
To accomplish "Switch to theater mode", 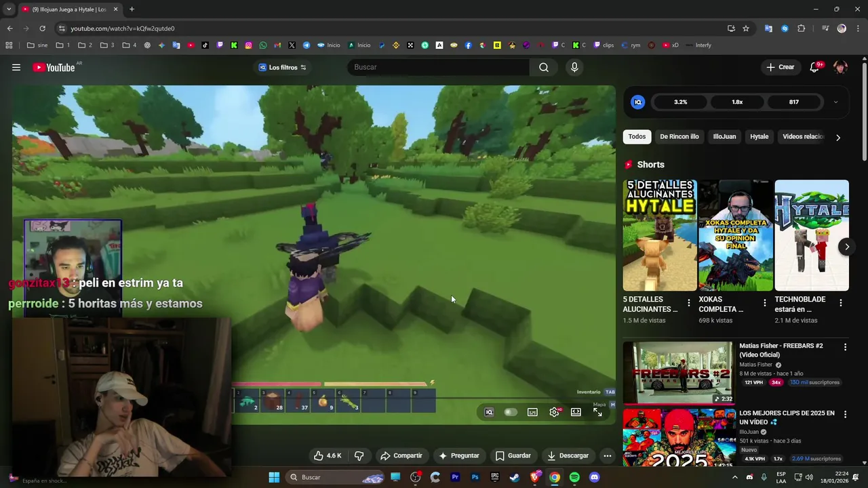I will (x=576, y=412).
